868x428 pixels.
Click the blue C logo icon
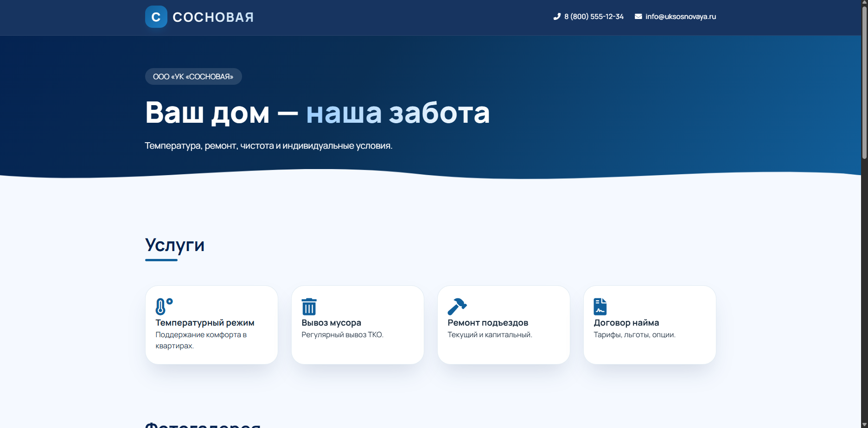(x=156, y=17)
